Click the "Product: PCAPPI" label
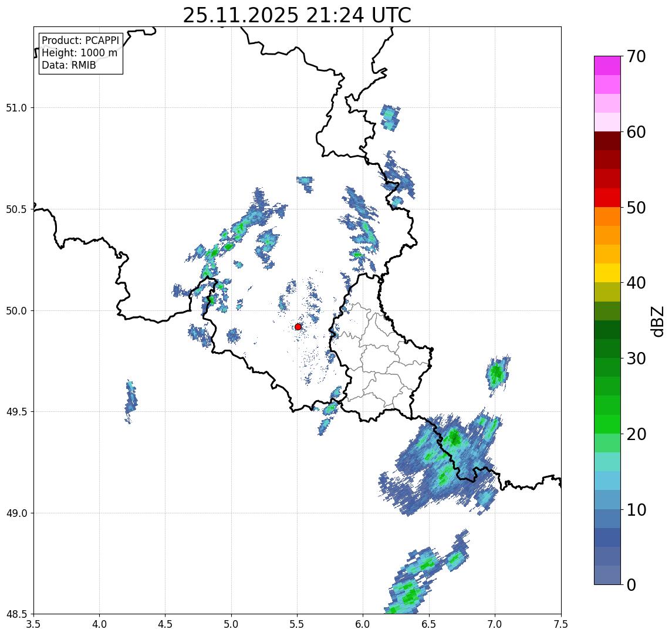 pyautogui.click(x=80, y=40)
